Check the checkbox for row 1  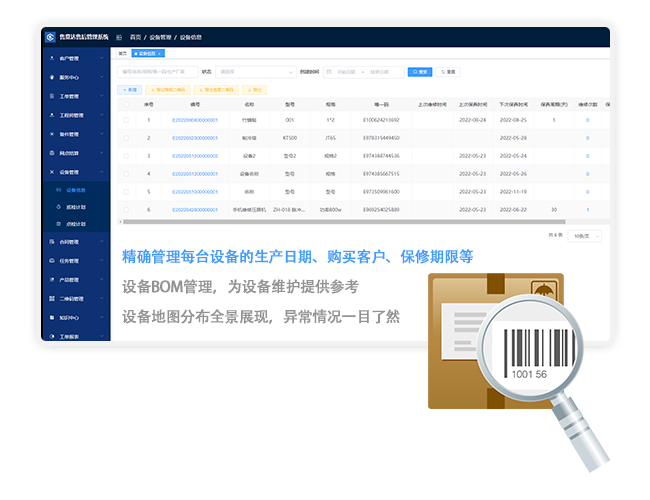pyautogui.click(x=126, y=120)
